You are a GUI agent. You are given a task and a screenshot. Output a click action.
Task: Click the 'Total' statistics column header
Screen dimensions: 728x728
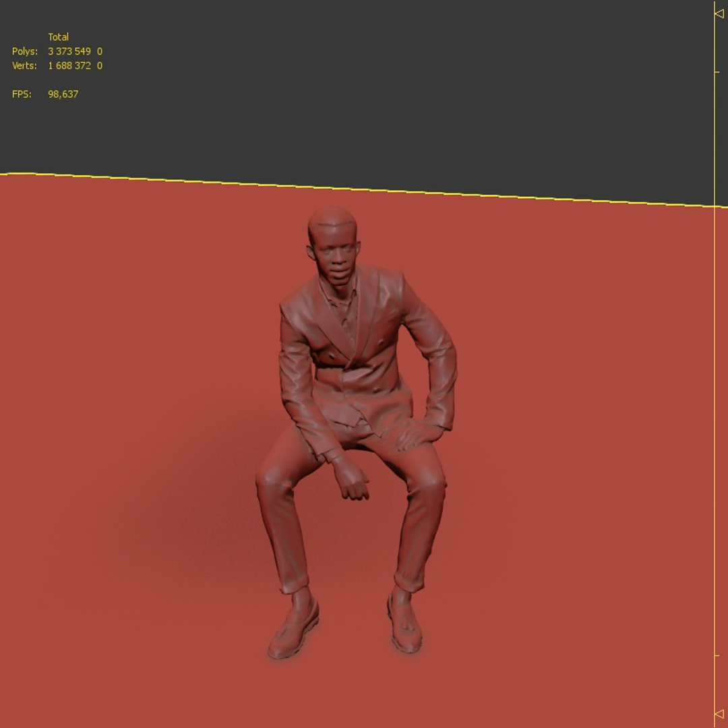(58, 36)
